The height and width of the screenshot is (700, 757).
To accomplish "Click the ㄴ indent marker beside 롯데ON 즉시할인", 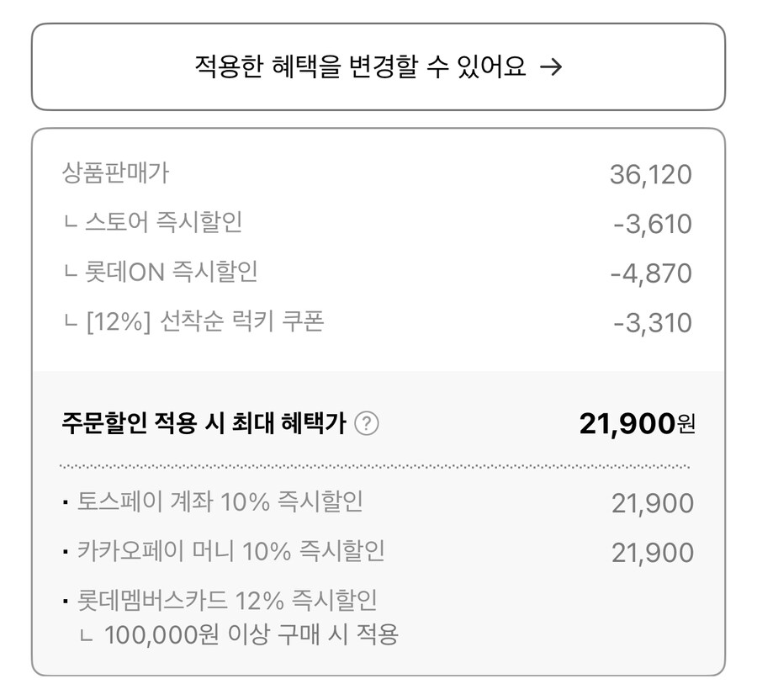I will (x=69, y=272).
